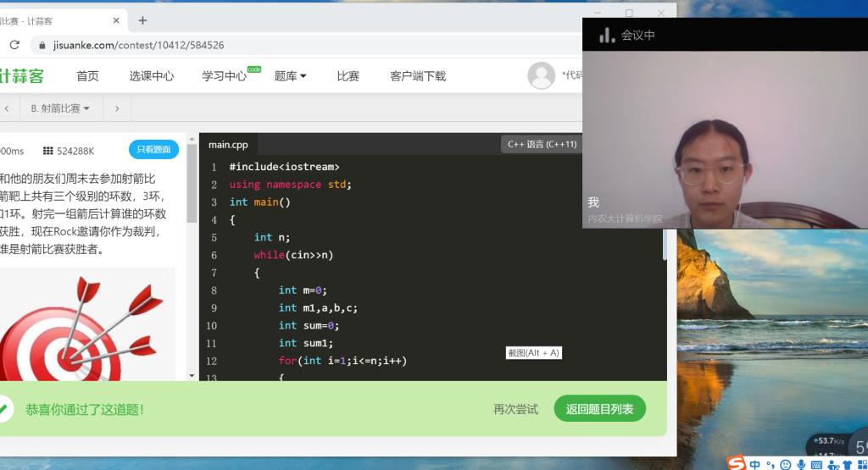Click the site lock icon in address bar
Screen dimensions: 868x470
coord(39,45)
